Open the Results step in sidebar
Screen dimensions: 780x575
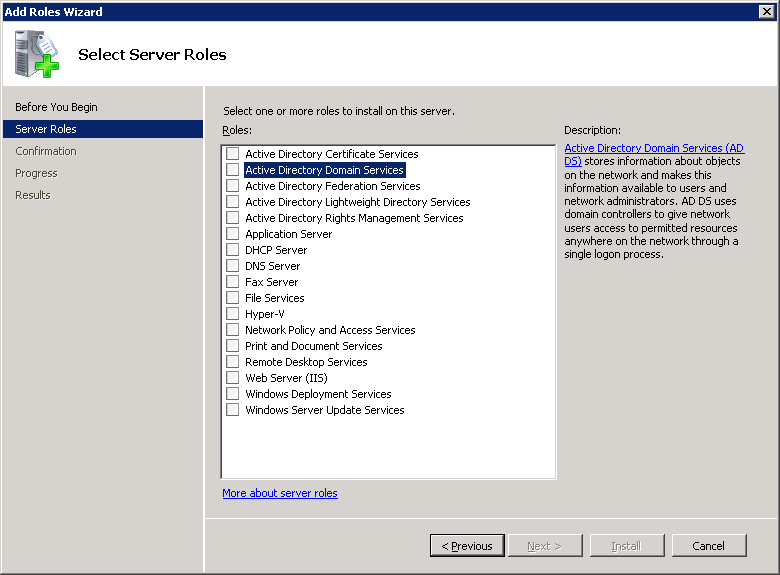pos(33,195)
